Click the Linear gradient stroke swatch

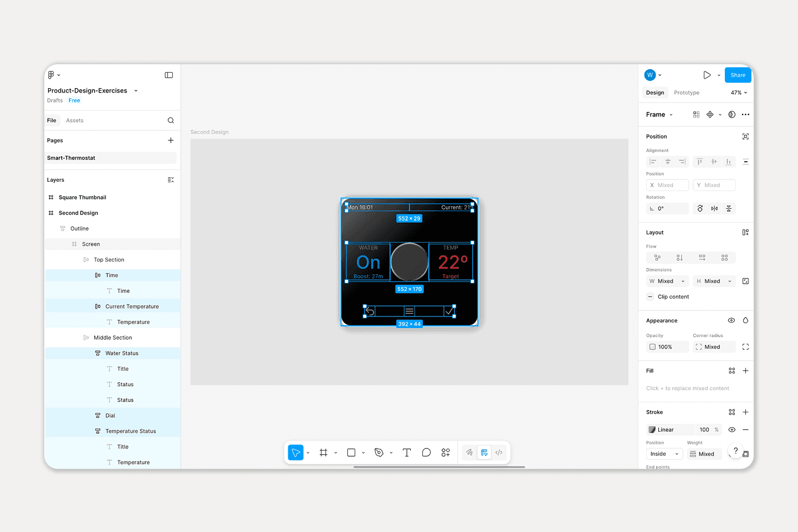(x=652, y=429)
